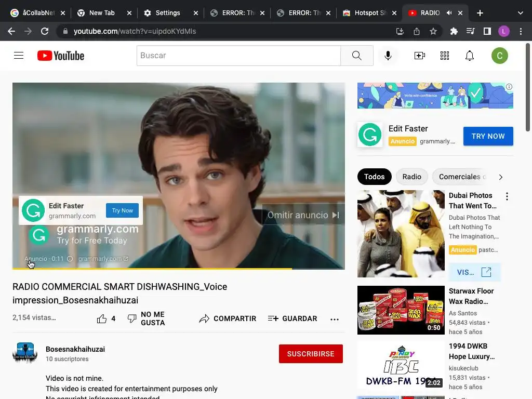This screenshot has height=399, width=532.
Task: Bookmark this page with star icon
Action: (x=433, y=31)
